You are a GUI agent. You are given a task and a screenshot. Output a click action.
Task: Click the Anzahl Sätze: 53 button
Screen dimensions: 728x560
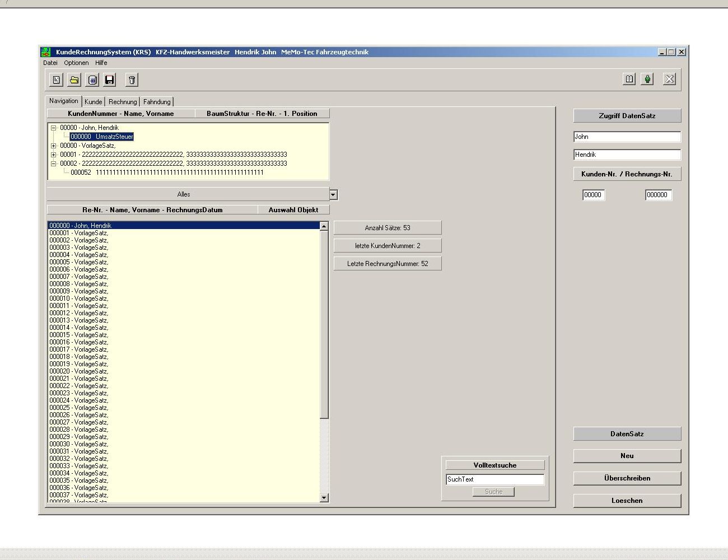pyautogui.click(x=388, y=228)
